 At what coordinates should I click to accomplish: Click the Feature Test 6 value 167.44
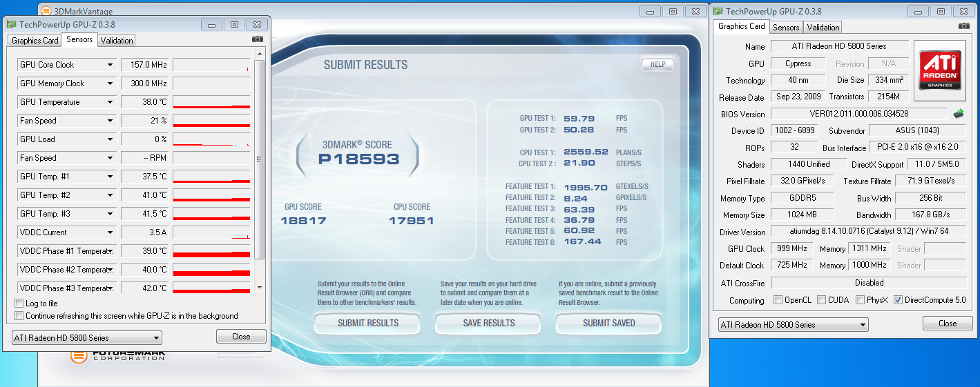pyautogui.click(x=582, y=242)
